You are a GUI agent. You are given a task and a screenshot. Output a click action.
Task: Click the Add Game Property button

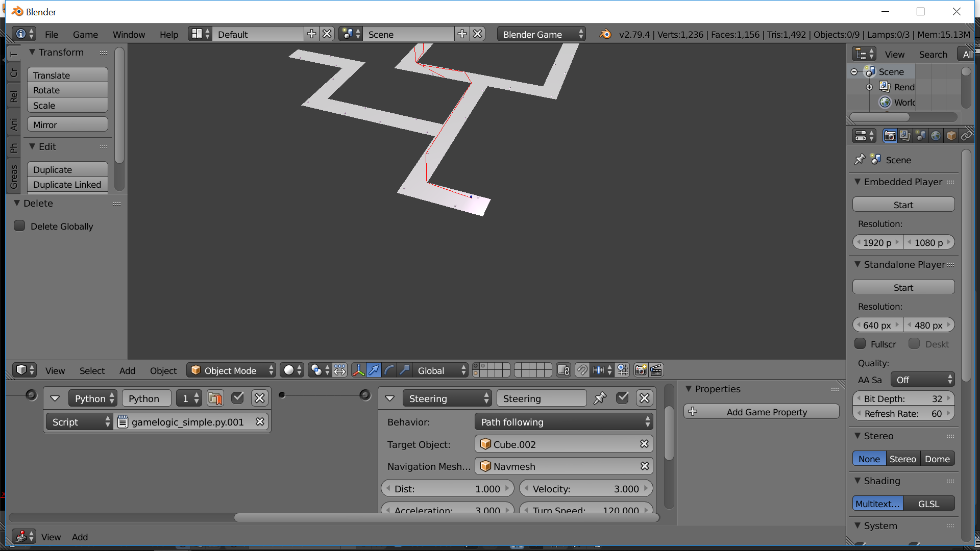point(761,412)
